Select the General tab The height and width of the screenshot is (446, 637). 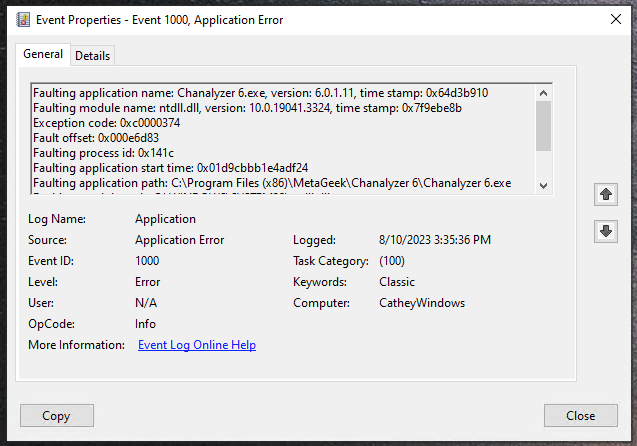point(43,54)
